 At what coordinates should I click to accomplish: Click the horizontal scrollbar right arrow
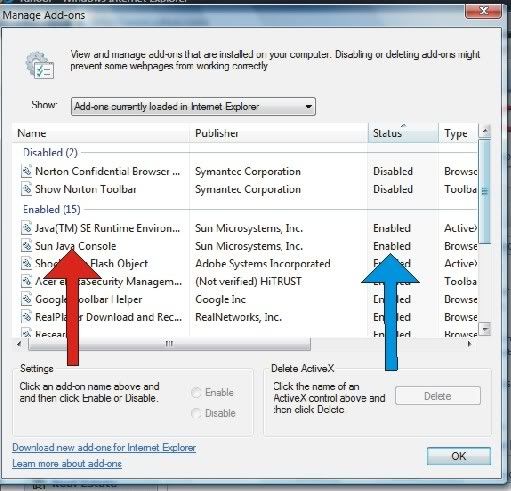click(470, 344)
